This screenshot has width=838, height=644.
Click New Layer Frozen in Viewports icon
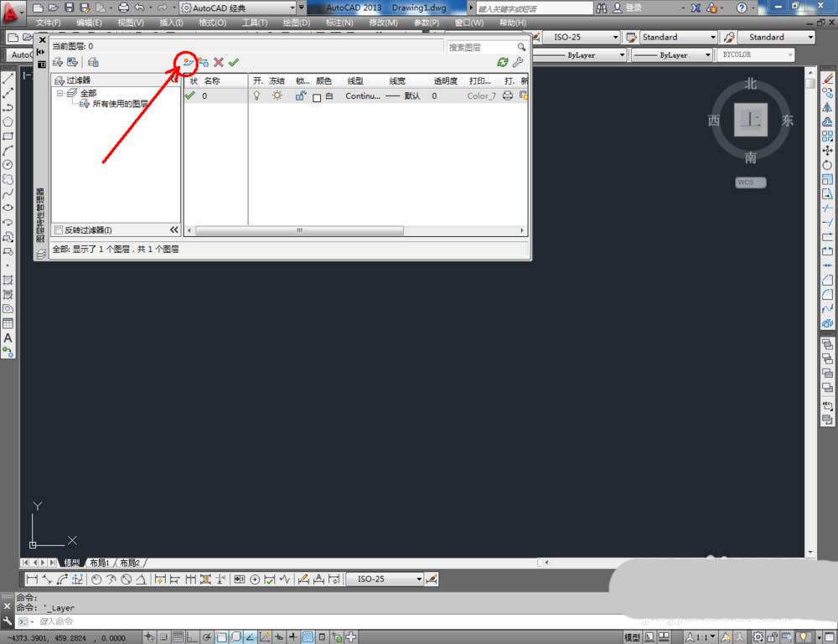(x=204, y=63)
